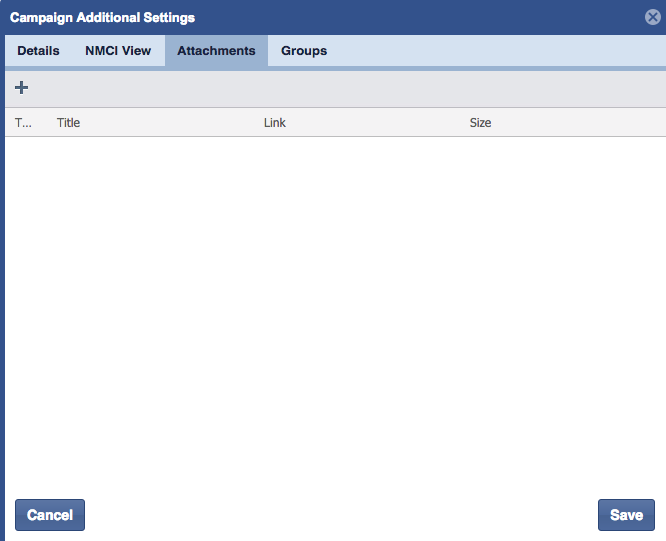Viewport: 666px width, 541px height.
Task: Click the Link column header
Action: click(x=275, y=123)
